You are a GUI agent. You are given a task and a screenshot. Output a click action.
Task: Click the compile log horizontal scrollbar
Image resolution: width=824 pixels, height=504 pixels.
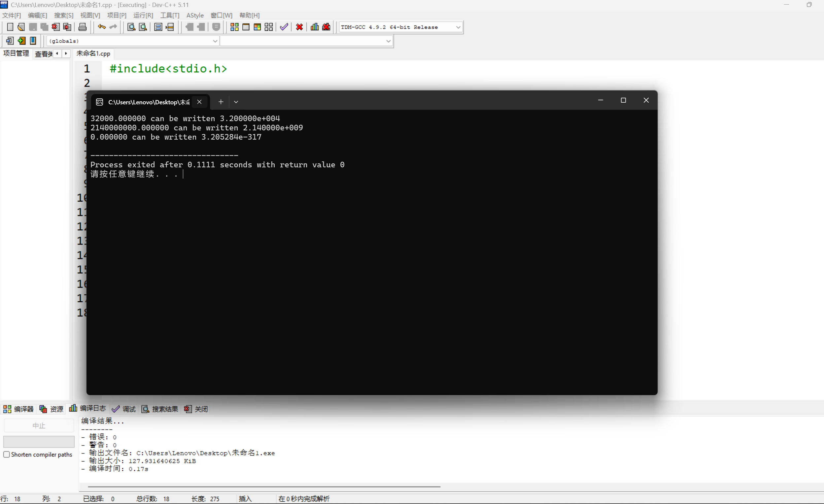pos(264,487)
